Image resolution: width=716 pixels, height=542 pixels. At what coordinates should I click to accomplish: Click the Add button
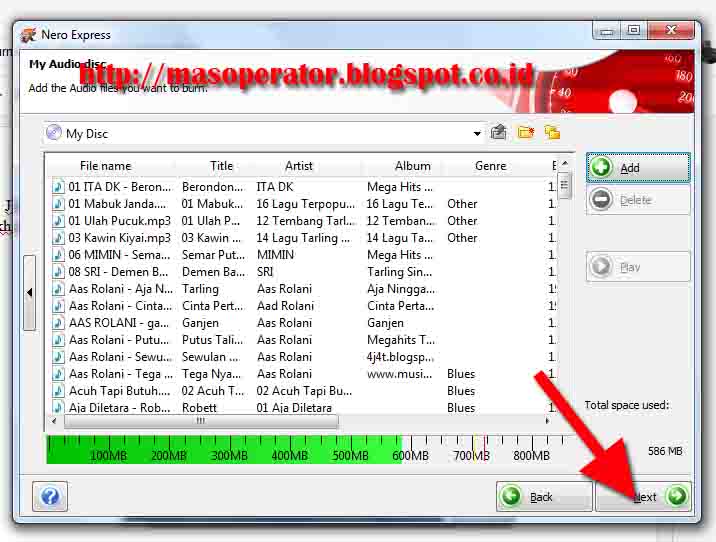638,168
